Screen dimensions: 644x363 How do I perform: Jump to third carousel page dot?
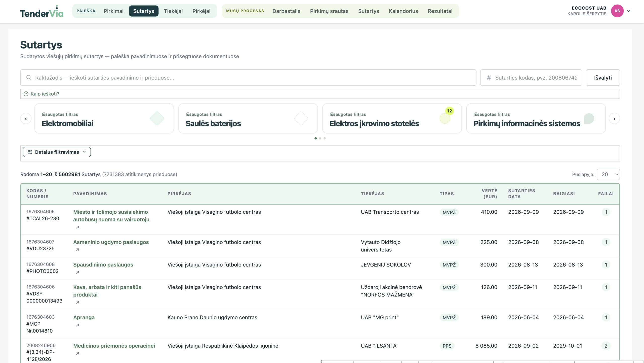tap(325, 138)
